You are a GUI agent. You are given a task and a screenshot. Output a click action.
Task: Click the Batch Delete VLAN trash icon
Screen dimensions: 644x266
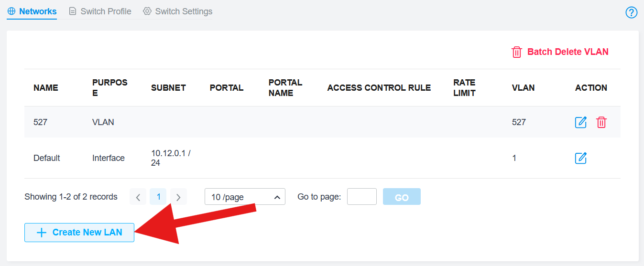517,52
